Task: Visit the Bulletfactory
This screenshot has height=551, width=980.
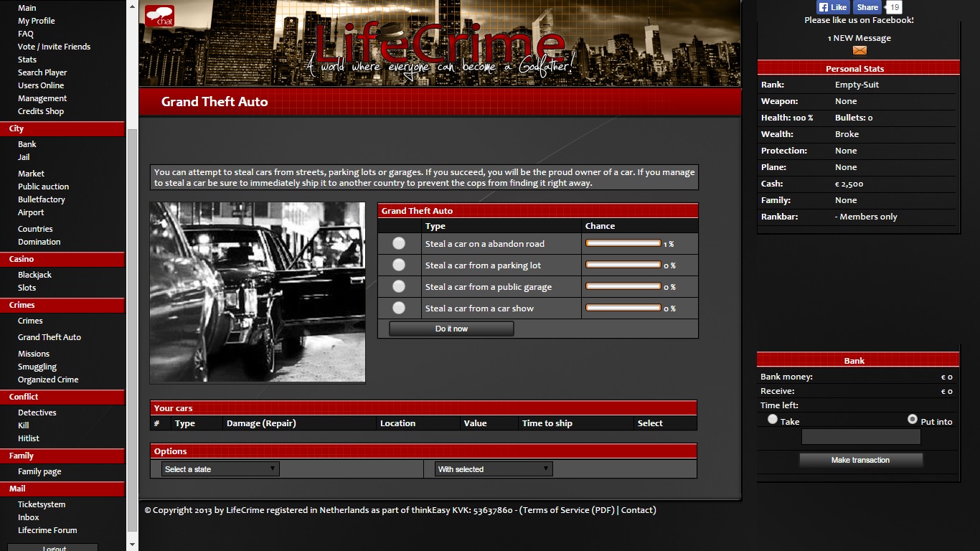Action: click(x=42, y=199)
